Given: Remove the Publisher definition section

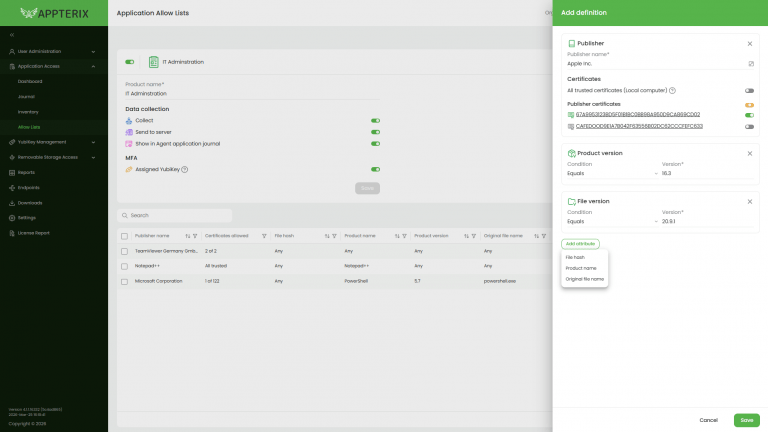Looking at the screenshot, I should (x=749, y=44).
